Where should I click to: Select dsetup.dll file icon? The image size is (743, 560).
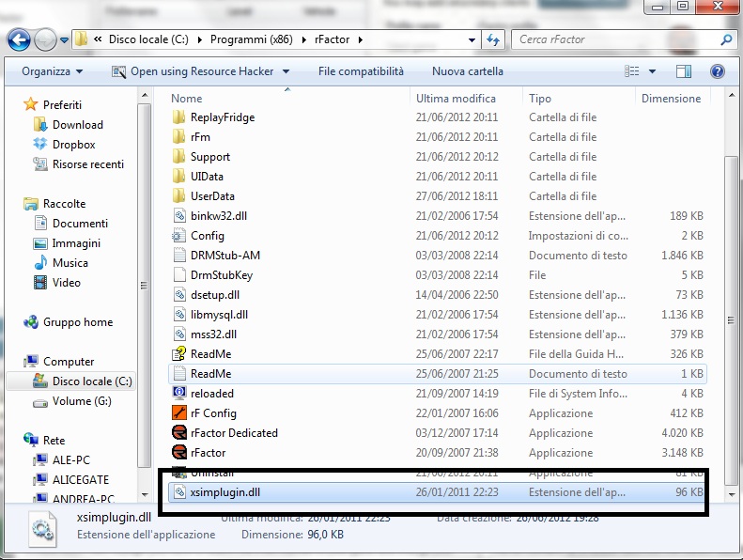(179, 295)
